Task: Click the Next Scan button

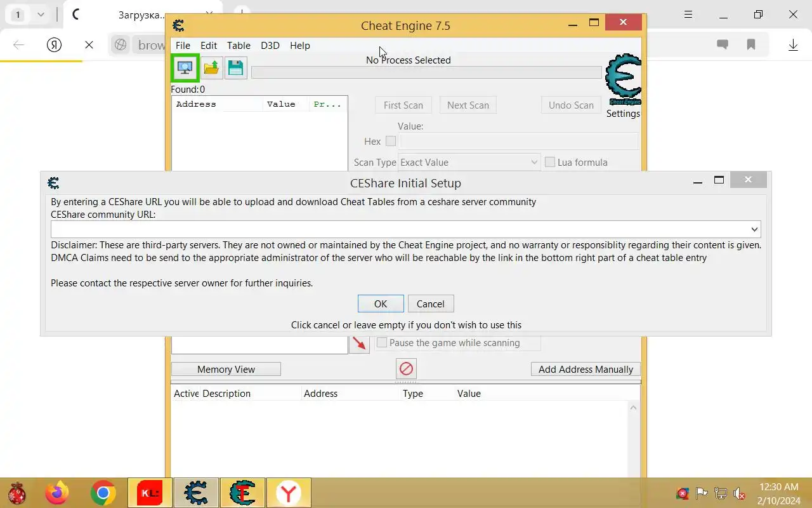Action: tap(468, 105)
